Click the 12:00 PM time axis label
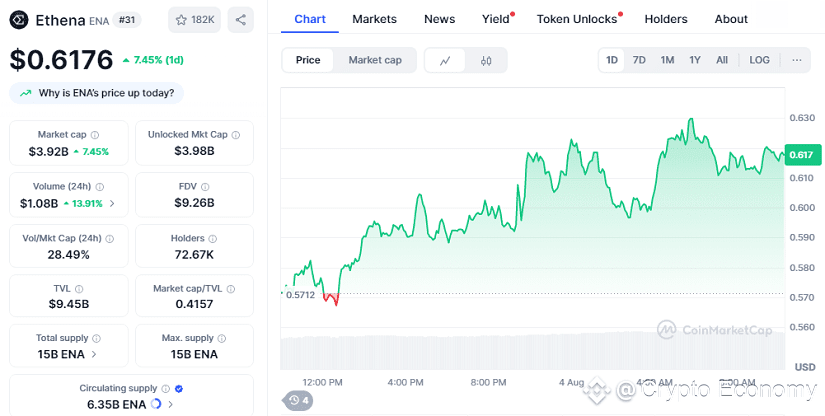This screenshot has width=825, height=416. (x=322, y=382)
